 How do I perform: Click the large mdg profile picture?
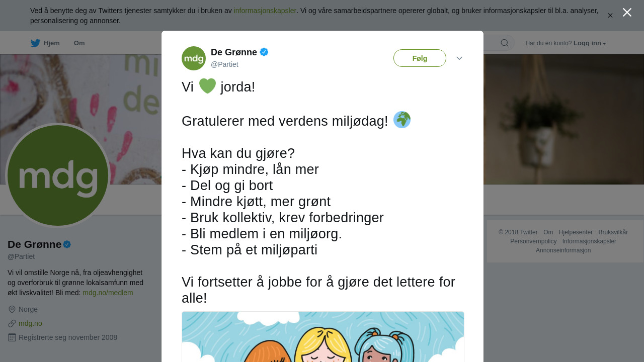(58, 175)
